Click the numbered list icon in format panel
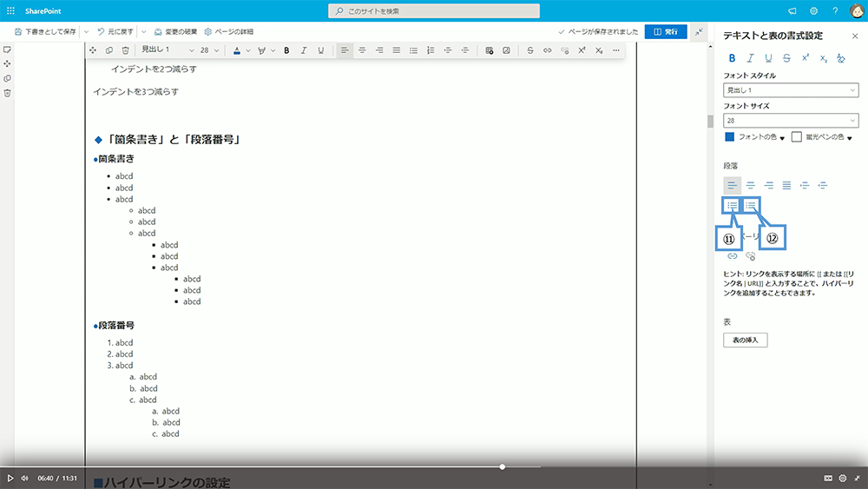Screen dimensions: 868x489 click(x=751, y=206)
